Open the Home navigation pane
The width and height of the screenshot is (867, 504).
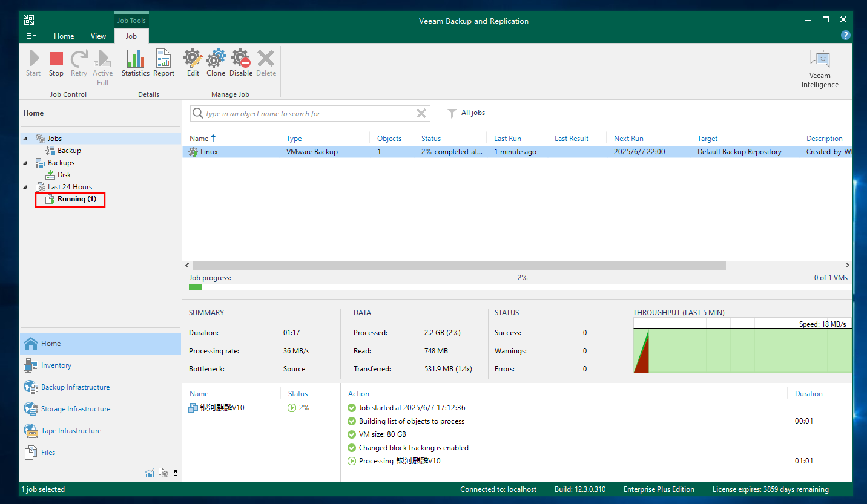click(101, 344)
